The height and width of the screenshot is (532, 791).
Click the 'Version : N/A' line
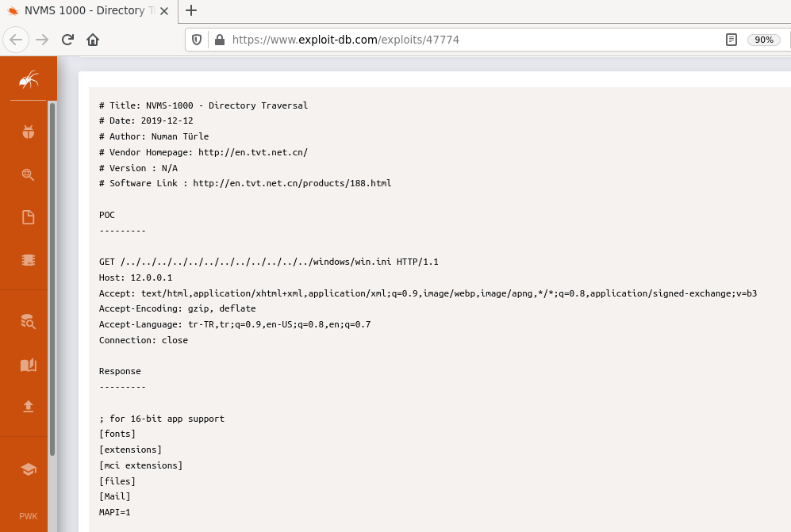point(138,168)
